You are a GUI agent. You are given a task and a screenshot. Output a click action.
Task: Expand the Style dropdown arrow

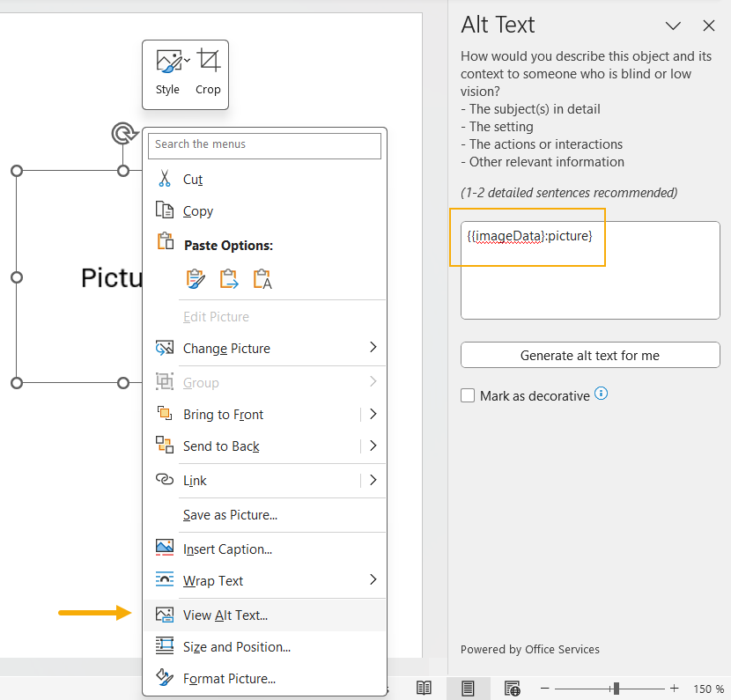pos(188,61)
